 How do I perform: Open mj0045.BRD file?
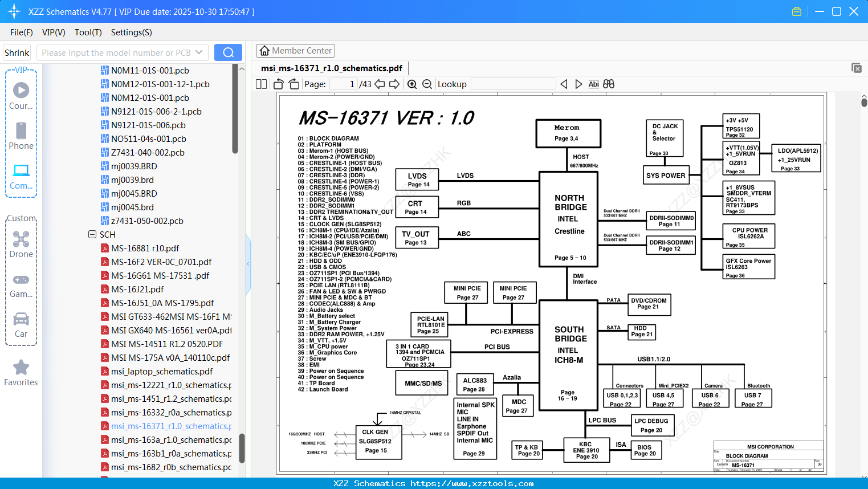tap(134, 194)
